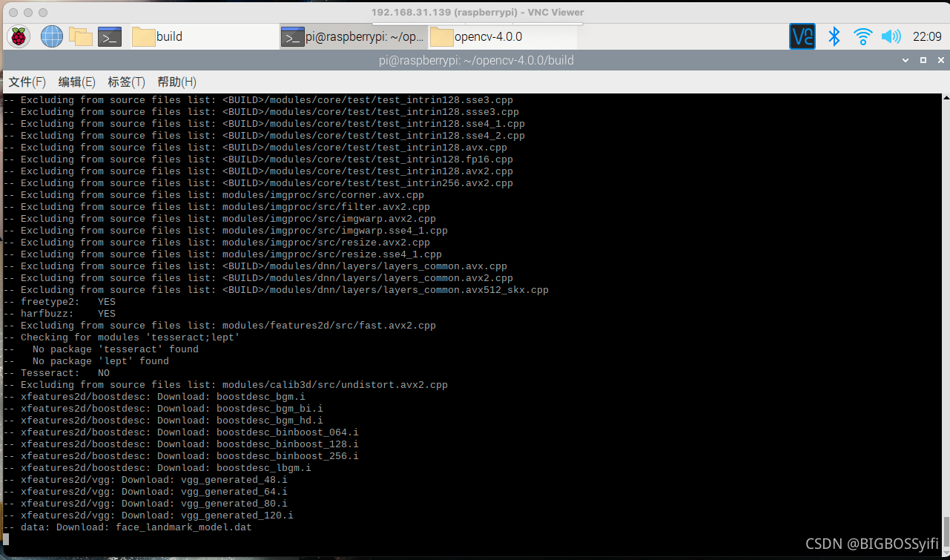Click the test_intrin128.fp16.cpp line

[x=258, y=159]
